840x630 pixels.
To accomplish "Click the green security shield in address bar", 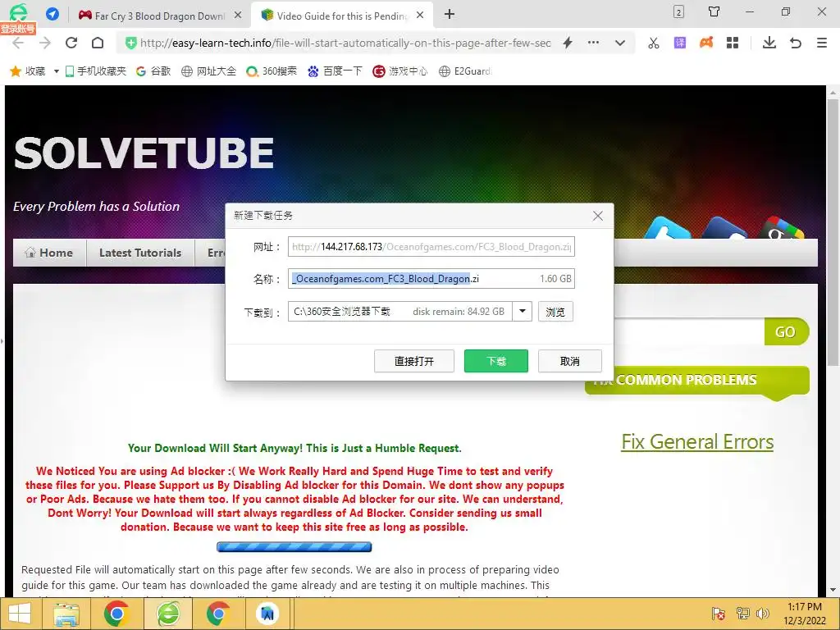I will 130,43.
